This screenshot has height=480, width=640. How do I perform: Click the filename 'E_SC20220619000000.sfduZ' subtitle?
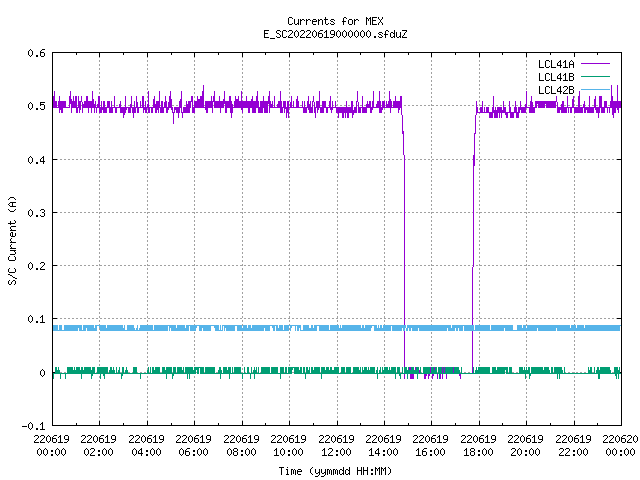click(335, 34)
